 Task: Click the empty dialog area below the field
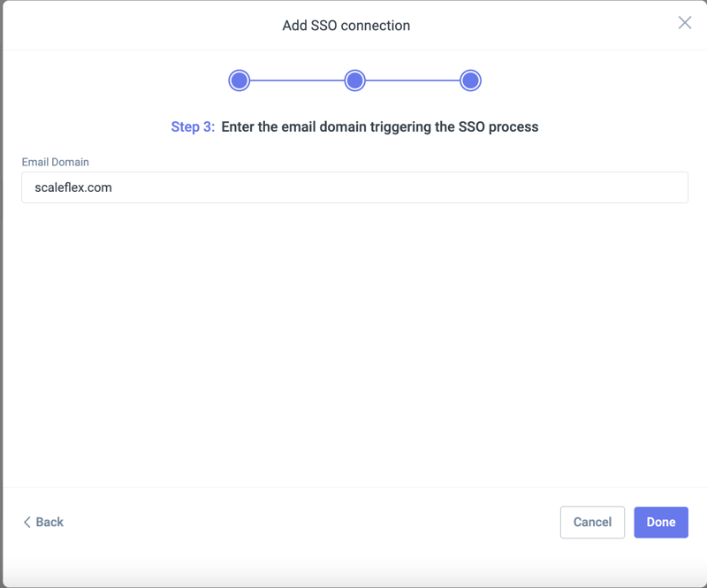click(353, 345)
